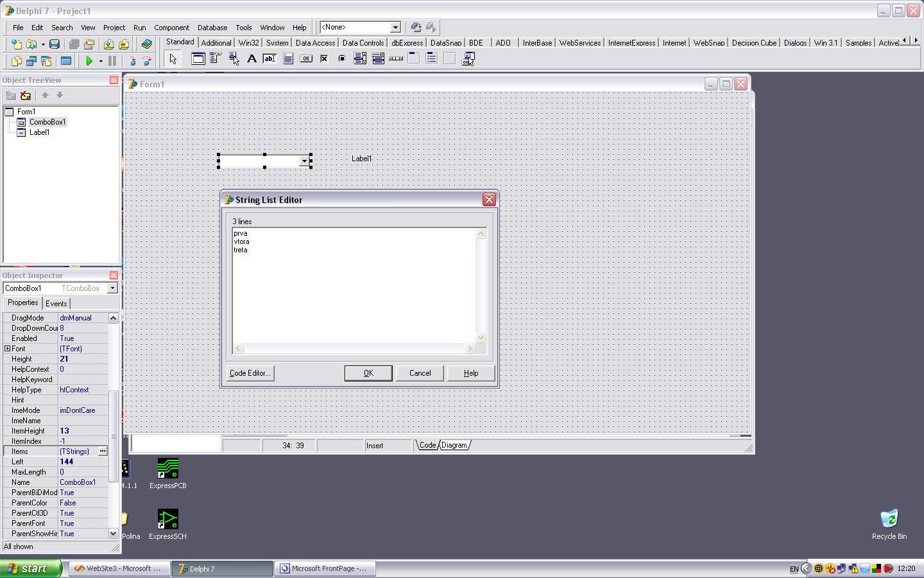Select the arrow pointer palette tool
Viewport: 924px width, 578px height.
(x=173, y=59)
